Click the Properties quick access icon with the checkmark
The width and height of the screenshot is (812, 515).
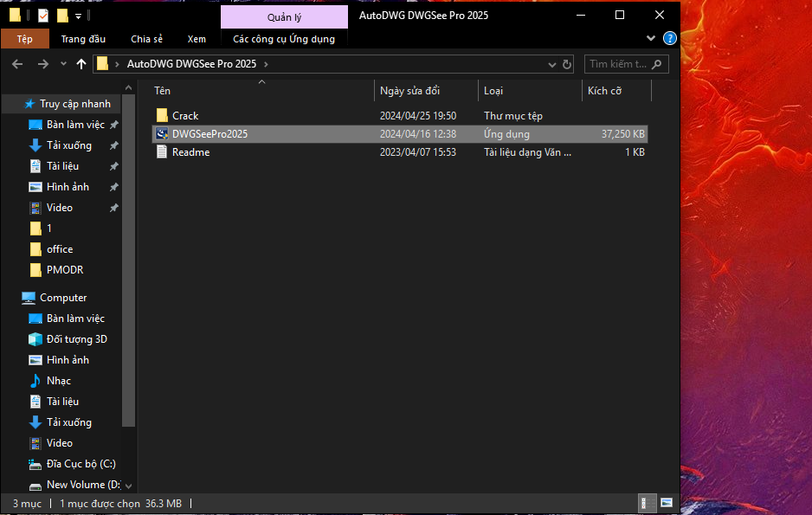(43, 16)
